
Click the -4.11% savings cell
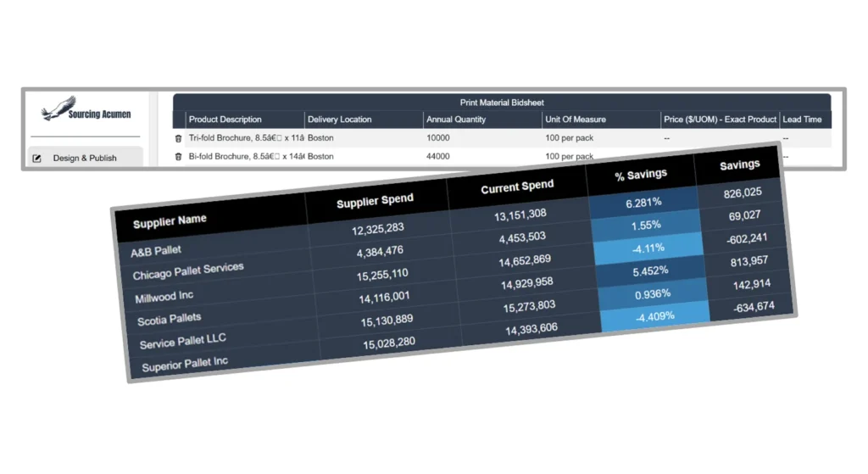pos(648,248)
